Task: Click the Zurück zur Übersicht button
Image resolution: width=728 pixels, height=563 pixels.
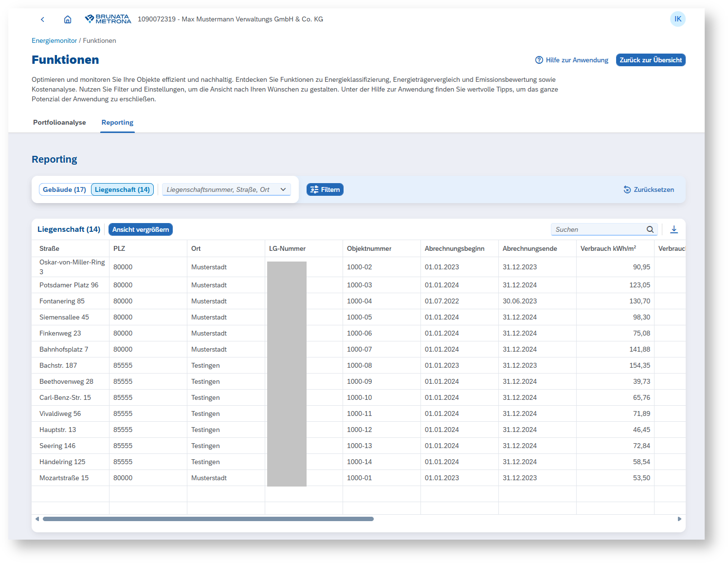Action: point(651,60)
